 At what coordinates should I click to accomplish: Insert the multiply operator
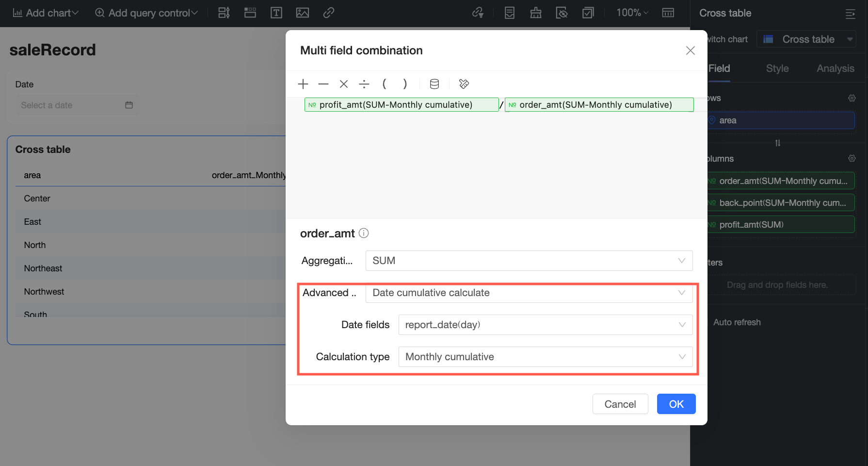pos(344,84)
